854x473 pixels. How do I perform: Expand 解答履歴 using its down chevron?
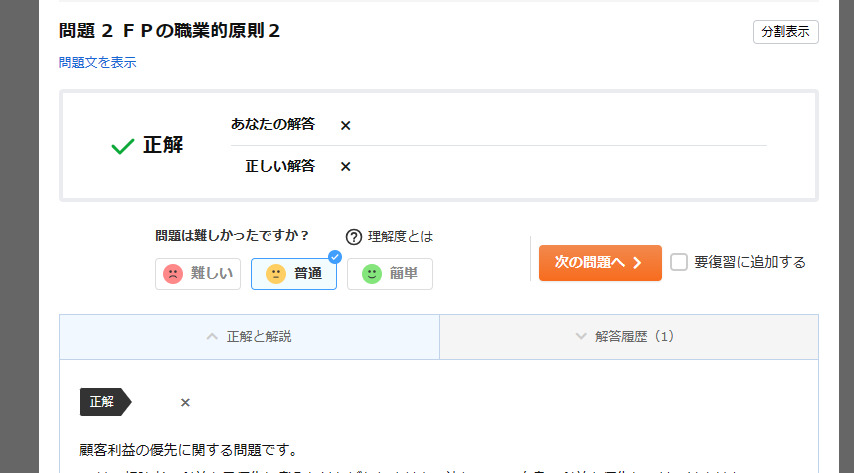[581, 337]
